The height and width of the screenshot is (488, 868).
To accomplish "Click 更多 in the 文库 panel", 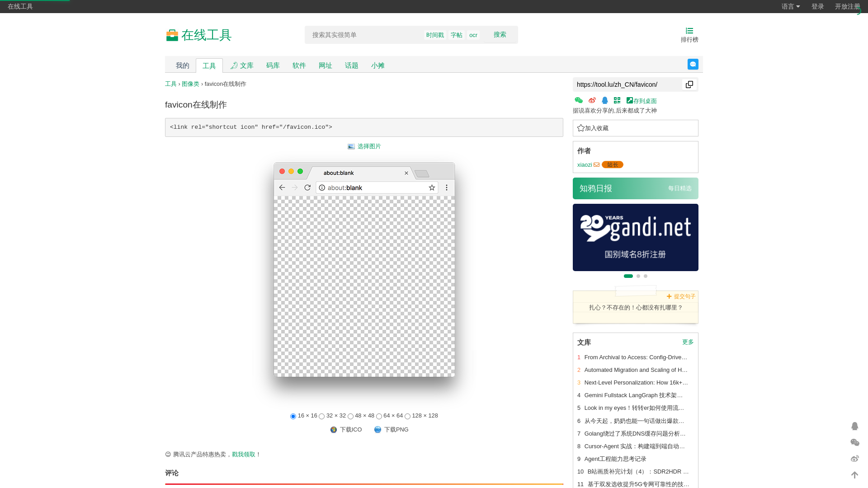I will tap(688, 342).
